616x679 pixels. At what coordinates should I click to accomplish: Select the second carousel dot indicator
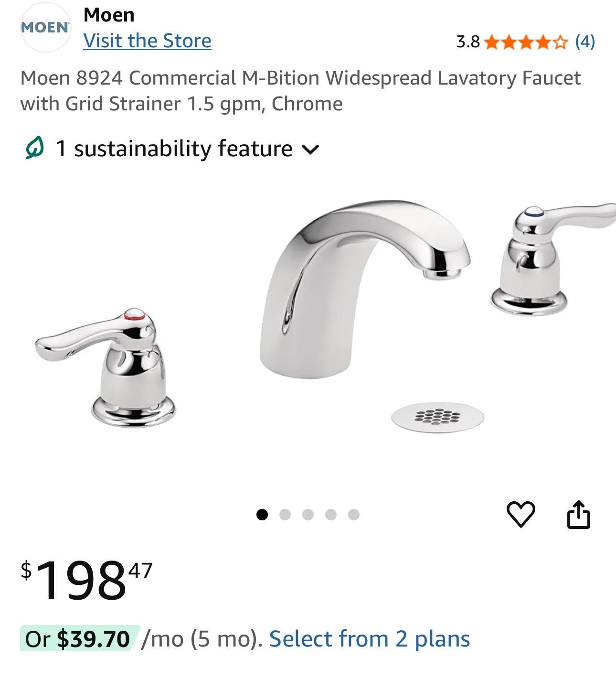tap(285, 515)
